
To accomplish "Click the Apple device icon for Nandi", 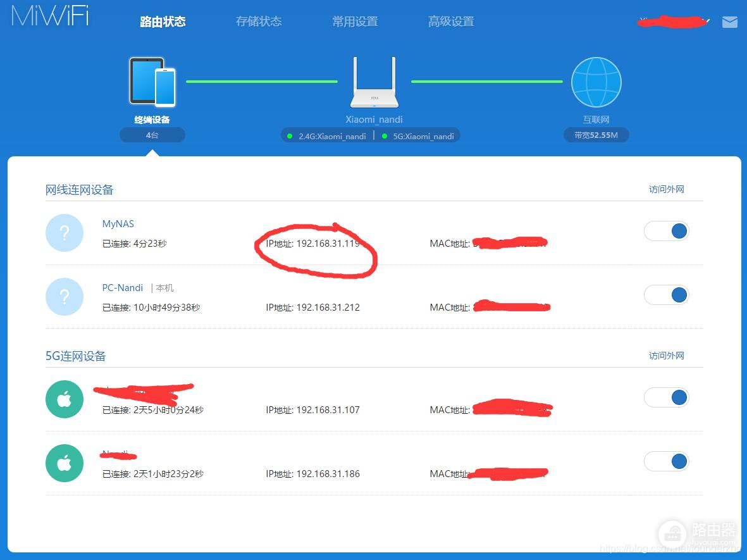I will (x=65, y=463).
